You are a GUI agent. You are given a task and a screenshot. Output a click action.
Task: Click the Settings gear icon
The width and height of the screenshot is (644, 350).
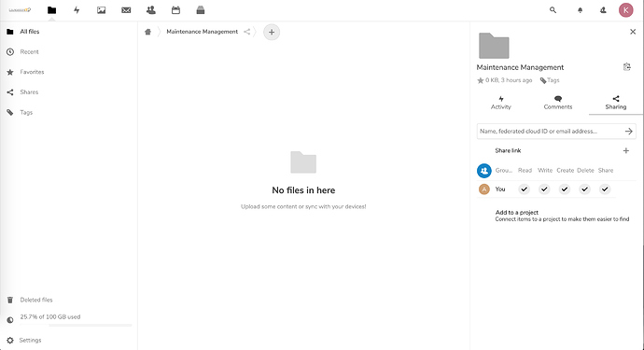click(x=10, y=340)
